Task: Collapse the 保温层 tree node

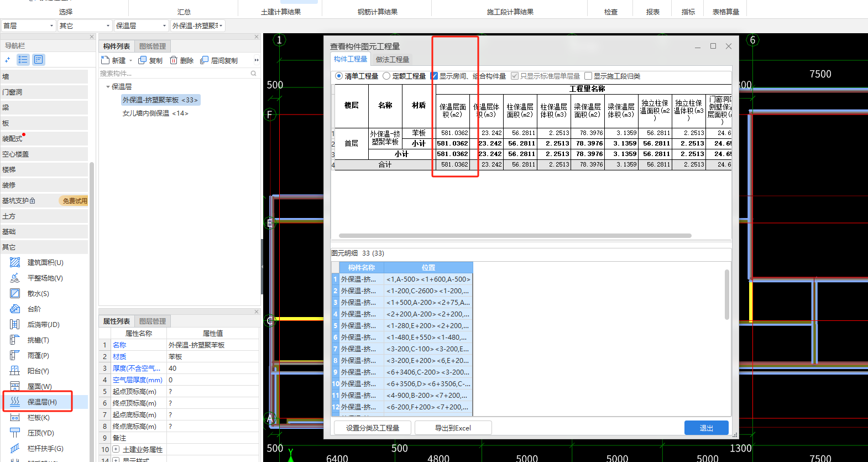Action: point(108,87)
